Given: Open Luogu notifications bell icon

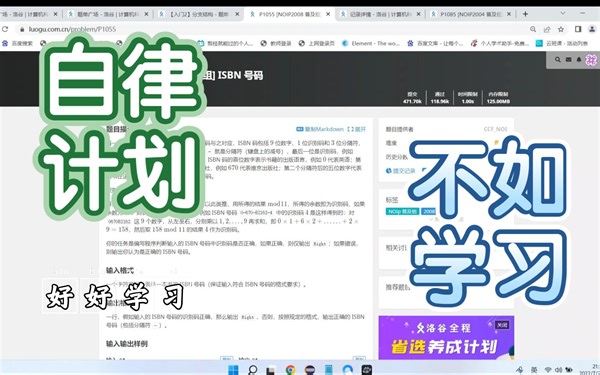Looking at the screenshot, I should pos(579,60).
